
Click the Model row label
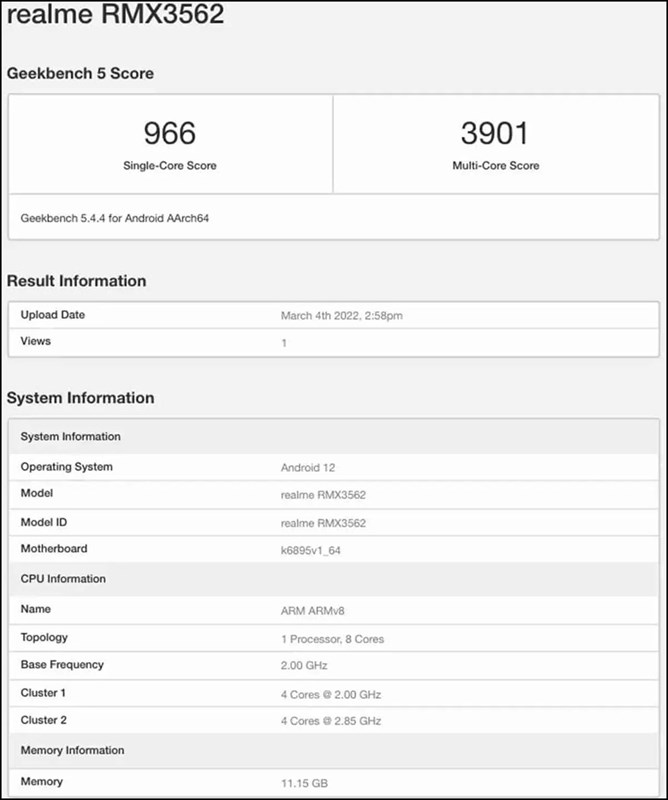coord(37,493)
